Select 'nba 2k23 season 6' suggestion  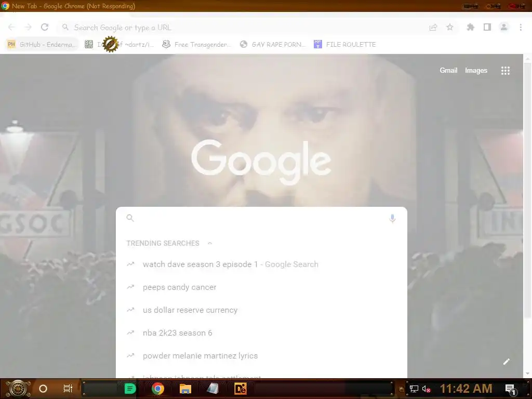coord(261,333)
